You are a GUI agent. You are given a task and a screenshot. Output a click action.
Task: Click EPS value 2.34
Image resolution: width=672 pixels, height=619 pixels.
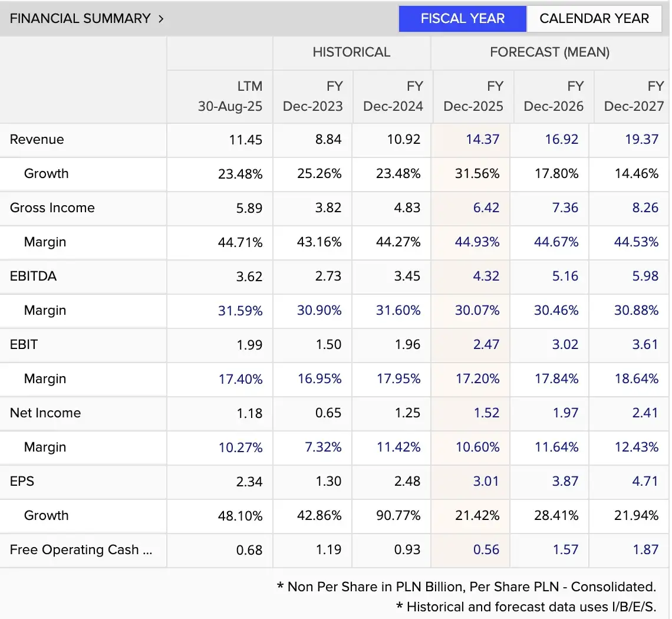click(x=249, y=482)
